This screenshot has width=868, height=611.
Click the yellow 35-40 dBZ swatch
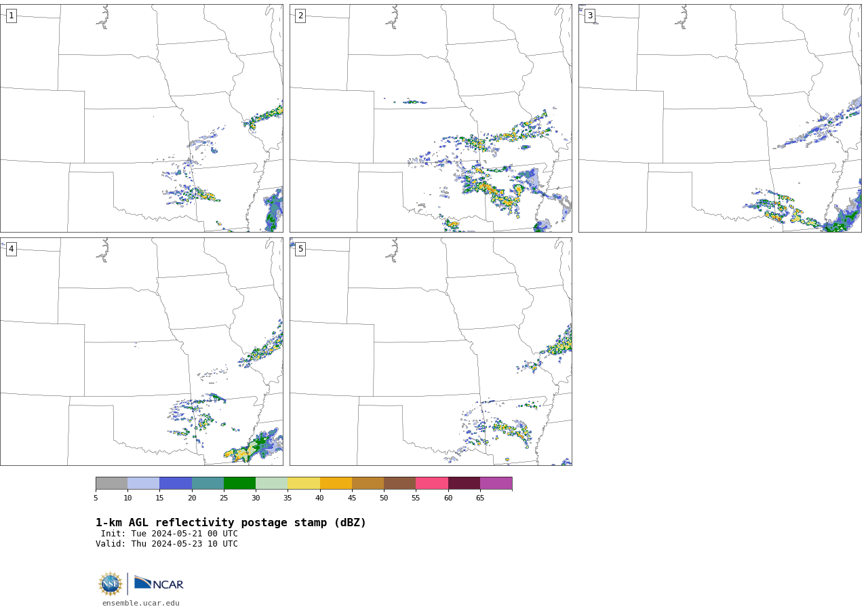click(x=304, y=484)
